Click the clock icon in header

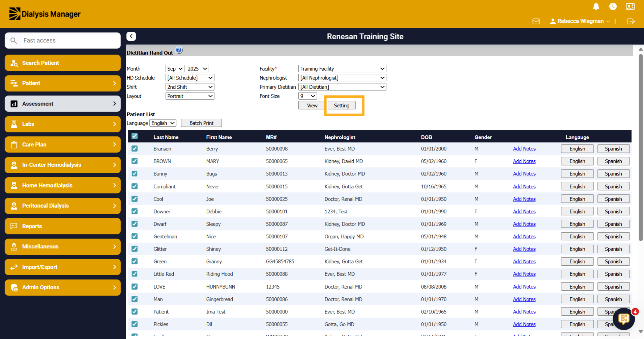613,6
